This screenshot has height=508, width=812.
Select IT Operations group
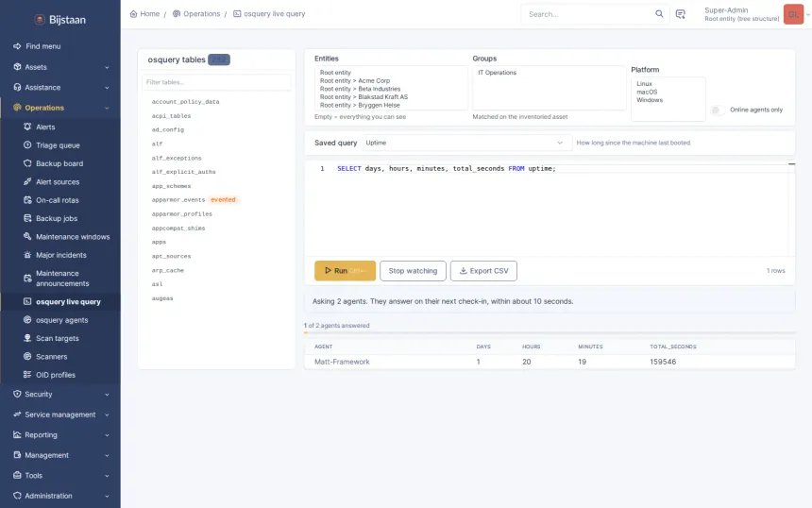coord(498,73)
